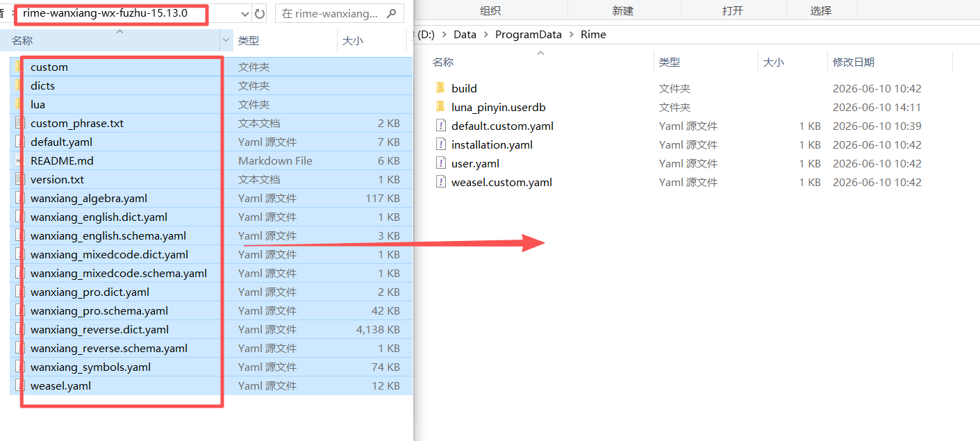Open the address bar history dropdown arrow
The width and height of the screenshot is (980, 441).
tap(244, 14)
